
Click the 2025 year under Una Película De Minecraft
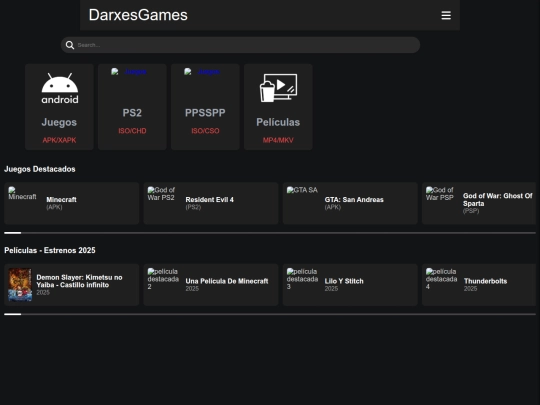tap(192, 289)
